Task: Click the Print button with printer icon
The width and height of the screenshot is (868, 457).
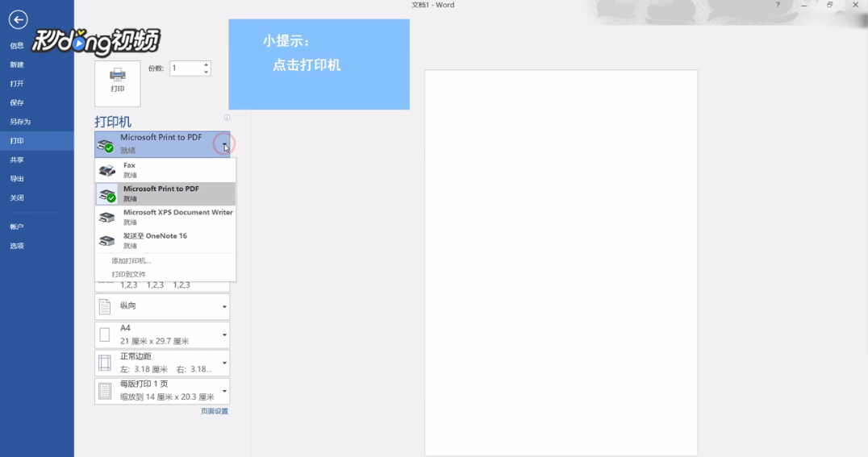Action: coord(117,84)
